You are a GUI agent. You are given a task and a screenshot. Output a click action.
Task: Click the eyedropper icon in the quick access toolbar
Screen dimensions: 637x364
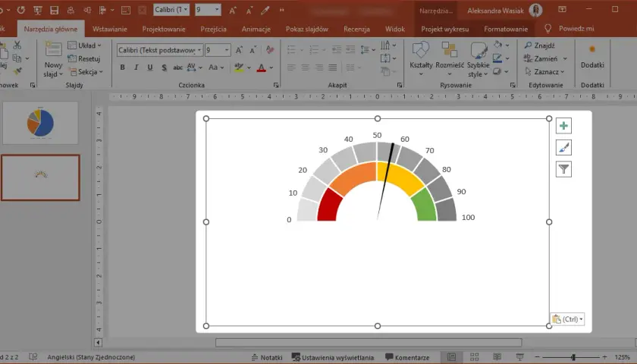coord(265,10)
